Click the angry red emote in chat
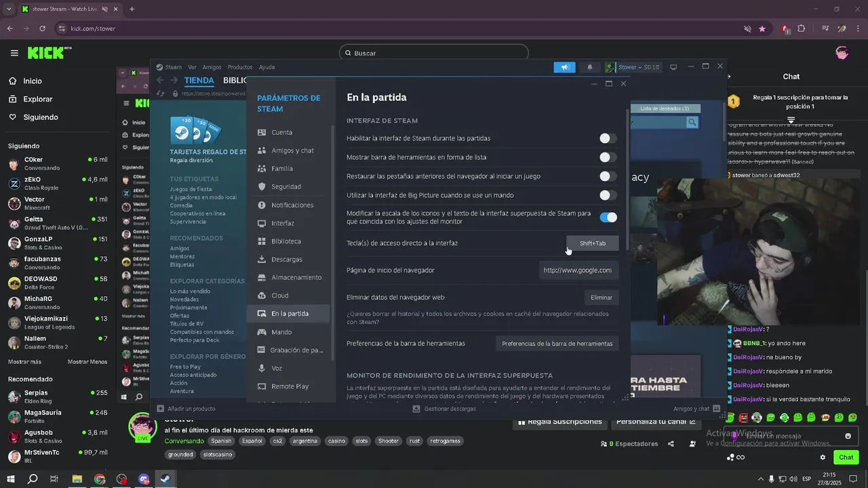This screenshot has height=488, width=868. point(744,418)
